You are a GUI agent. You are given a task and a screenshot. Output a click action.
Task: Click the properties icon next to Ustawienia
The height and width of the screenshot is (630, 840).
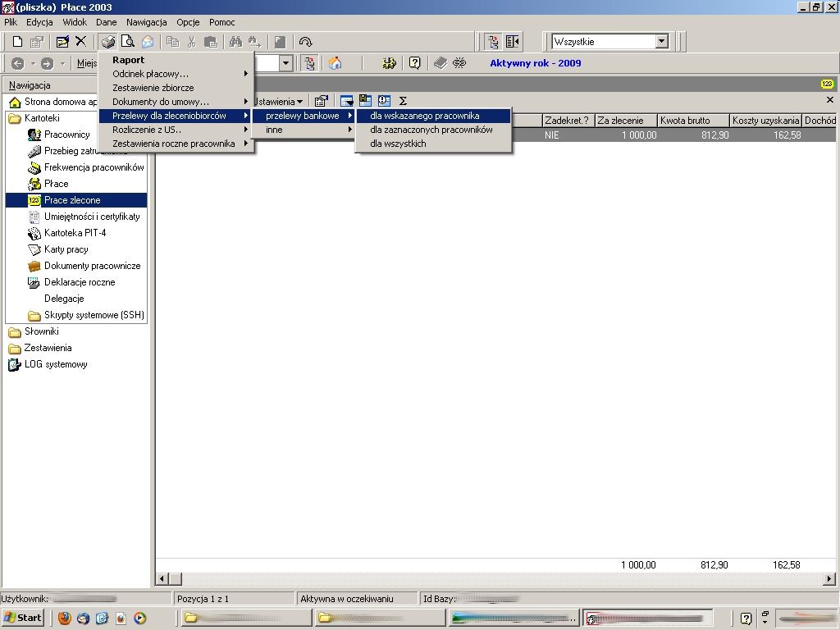coord(322,101)
